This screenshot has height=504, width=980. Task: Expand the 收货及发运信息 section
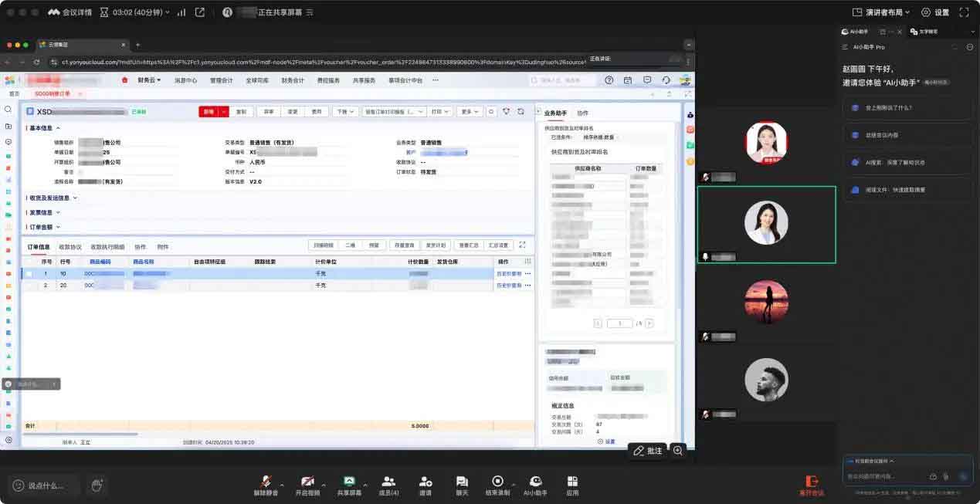point(53,198)
